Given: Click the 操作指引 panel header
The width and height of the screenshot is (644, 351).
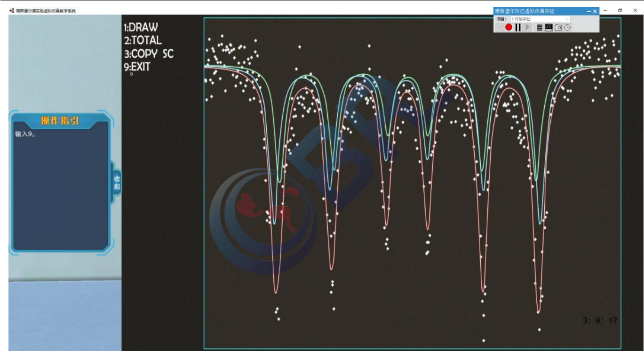Looking at the screenshot, I should pyautogui.click(x=60, y=121).
